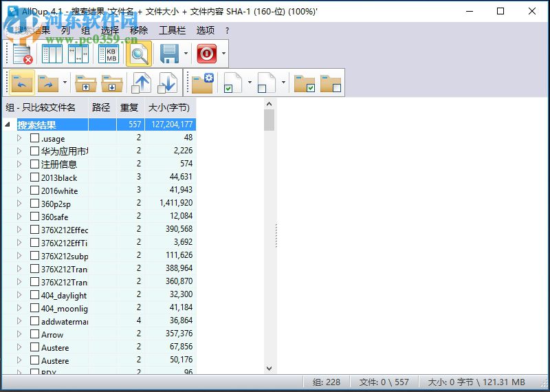This screenshot has height=392, width=550.
Task: Click the folder with empty box icon
Action: click(331, 83)
